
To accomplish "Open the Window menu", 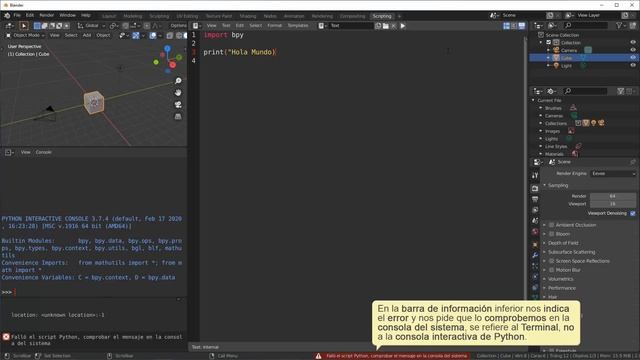I will click(67, 16).
